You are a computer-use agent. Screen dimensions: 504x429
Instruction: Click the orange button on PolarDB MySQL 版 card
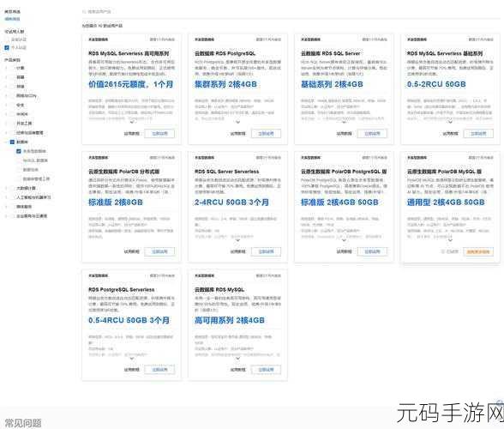(x=478, y=251)
